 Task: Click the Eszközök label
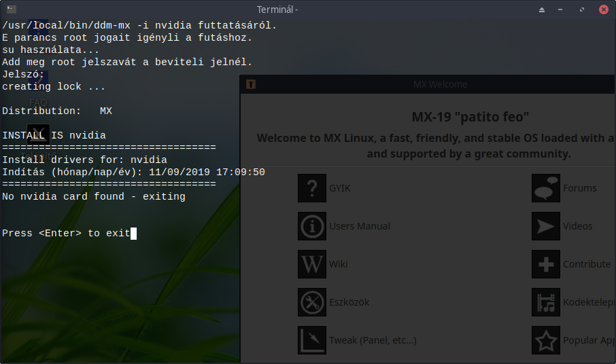click(x=349, y=302)
